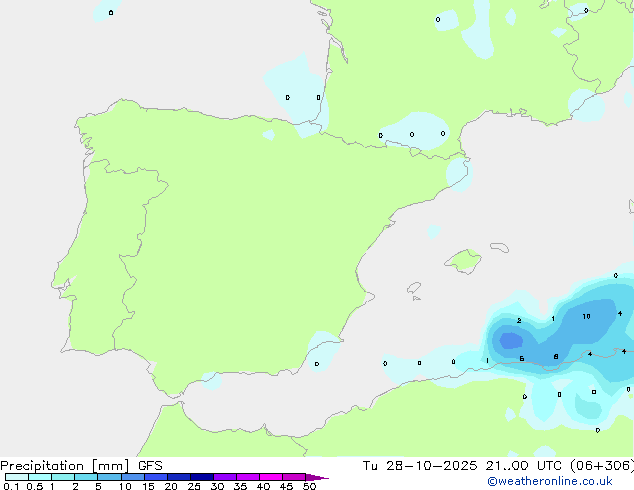The image size is (634, 490).
Task: Click the "45" legend scale label
Action: pyautogui.click(x=286, y=486)
